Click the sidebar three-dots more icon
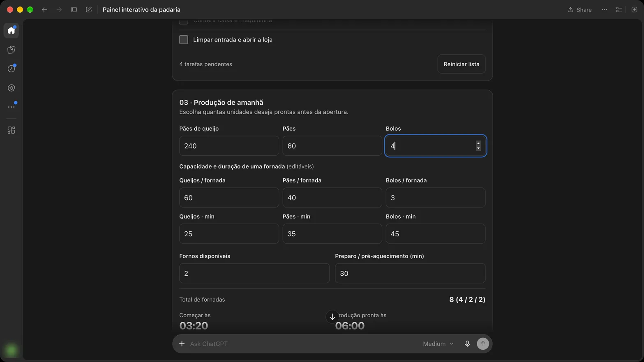Viewport: 644px width, 362px height. (x=11, y=107)
